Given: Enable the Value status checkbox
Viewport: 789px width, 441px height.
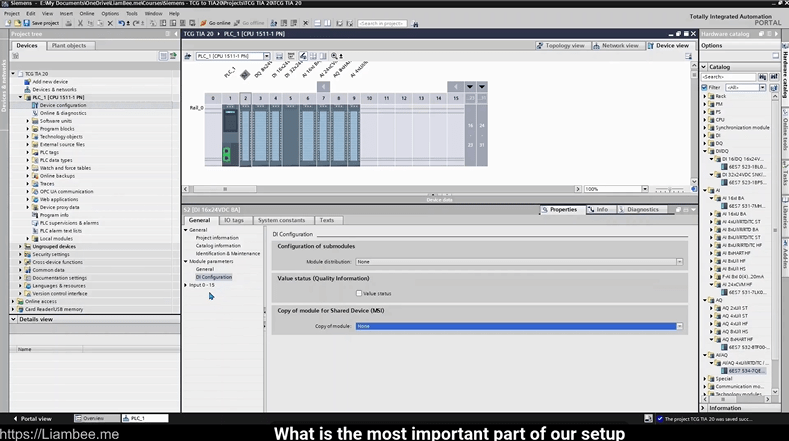Looking at the screenshot, I should (x=359, y=293).
